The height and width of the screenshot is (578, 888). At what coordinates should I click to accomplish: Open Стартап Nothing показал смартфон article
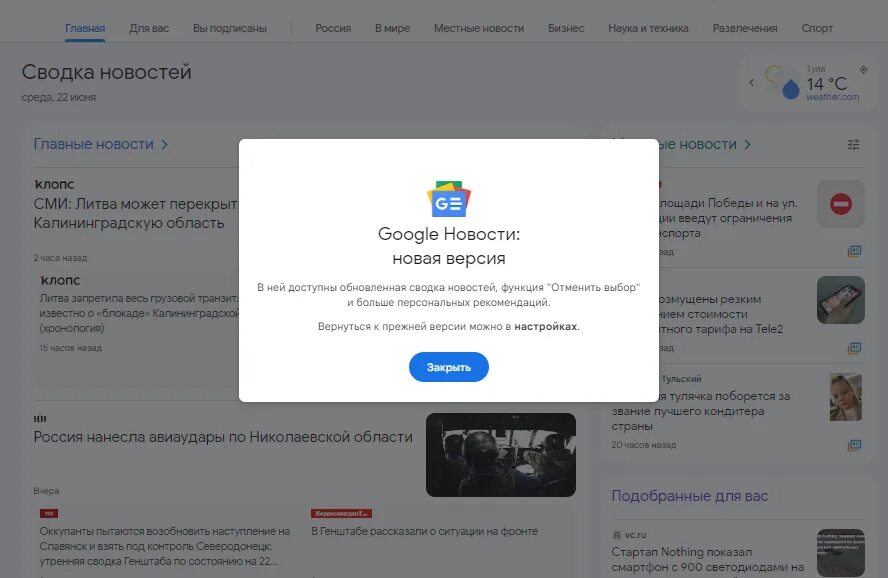[x=707, y=559]
